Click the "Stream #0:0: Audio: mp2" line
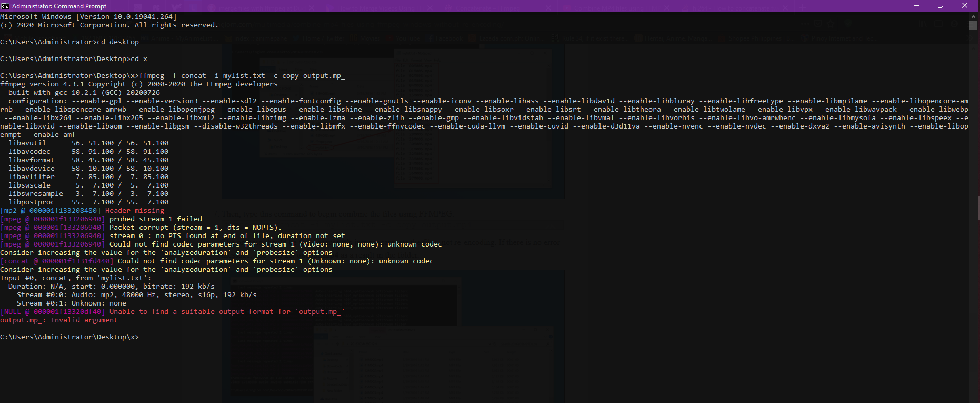Image resolution: width=980 pixels, height=403 pixels. (x=137, y=295)
